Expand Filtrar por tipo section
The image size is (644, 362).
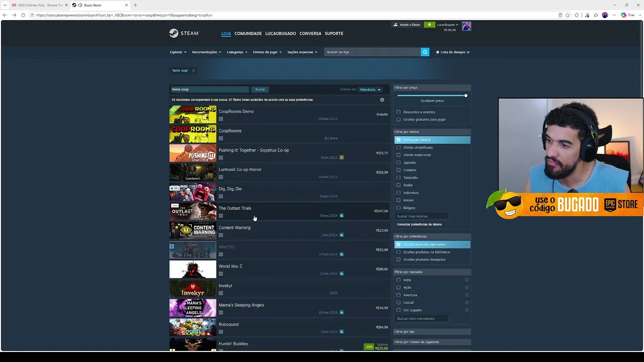(432, 332)
